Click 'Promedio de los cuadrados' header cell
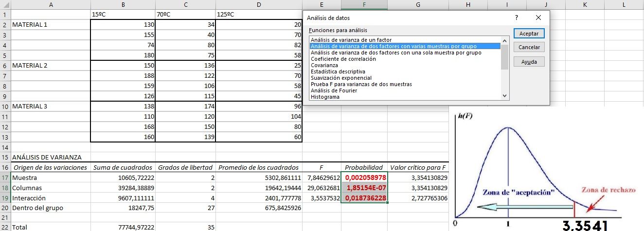This screenshot has width=644, height=231. 259,167
